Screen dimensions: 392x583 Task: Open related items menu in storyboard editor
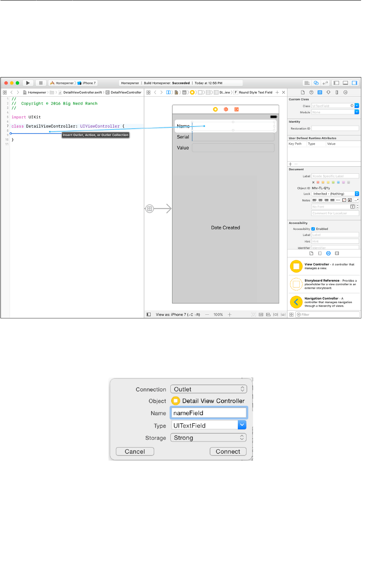pos(148,92)
